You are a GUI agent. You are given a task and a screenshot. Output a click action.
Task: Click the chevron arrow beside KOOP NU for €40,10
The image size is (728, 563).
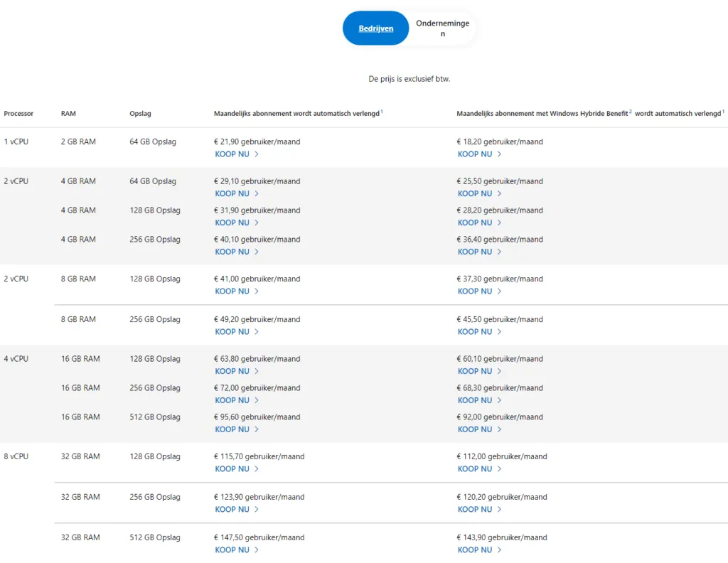(257, 252)
